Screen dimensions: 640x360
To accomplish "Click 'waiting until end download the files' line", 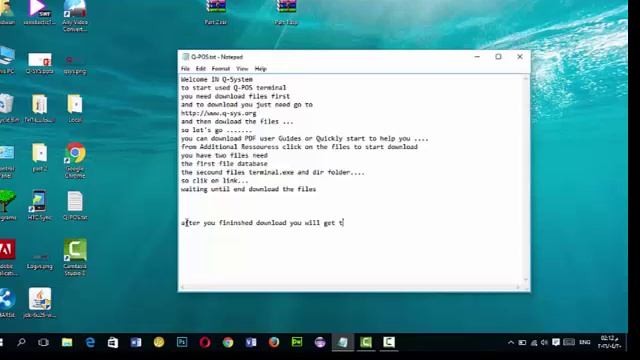I will point(248,189).
